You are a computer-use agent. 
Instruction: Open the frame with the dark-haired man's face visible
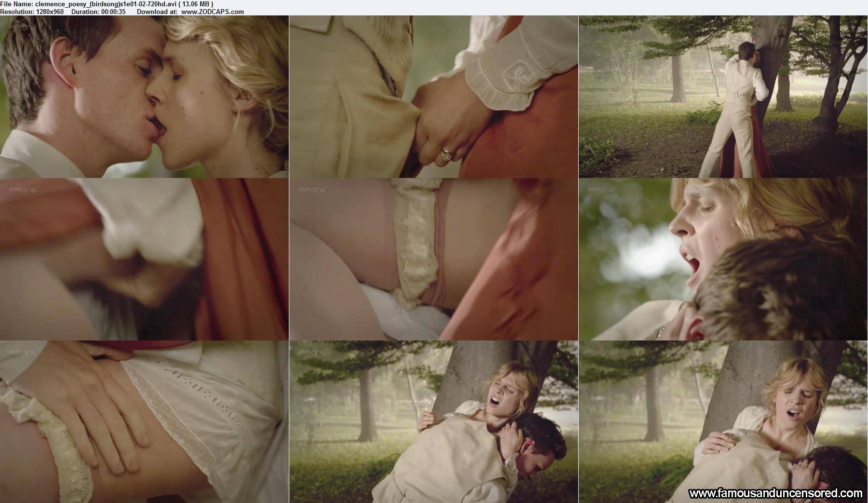(434, 422)
